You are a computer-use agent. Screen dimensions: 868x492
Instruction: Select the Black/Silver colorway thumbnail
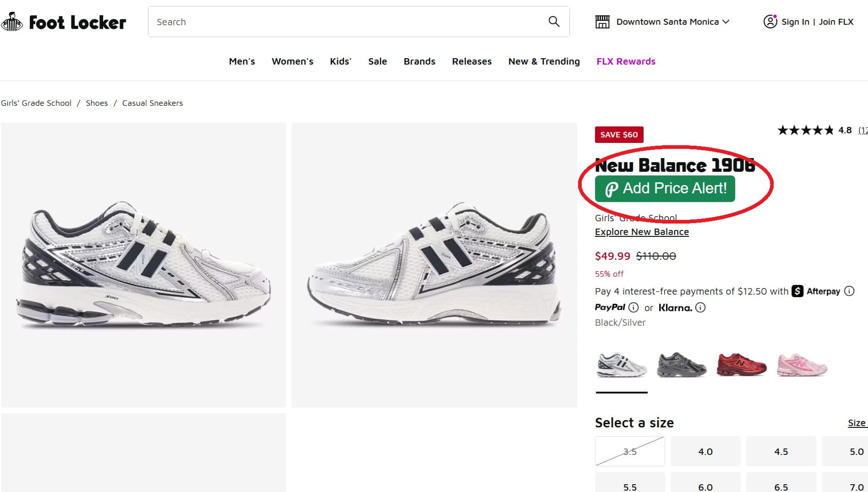pos(622,365)
